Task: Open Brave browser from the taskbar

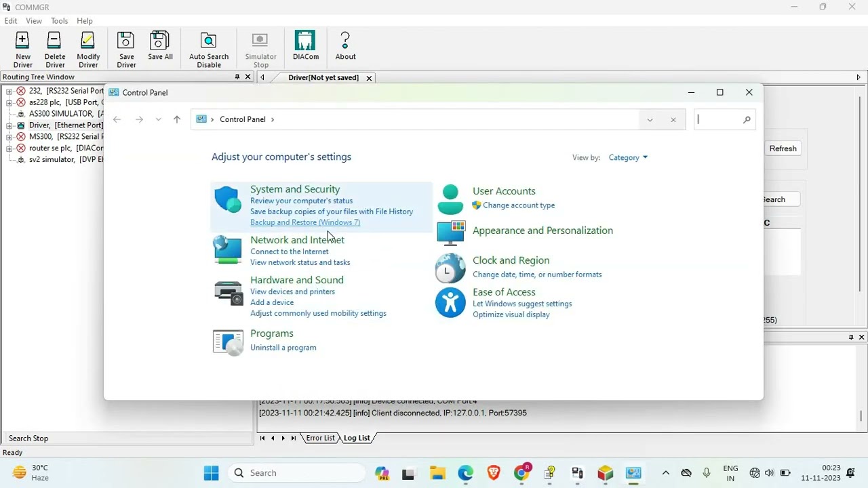Action: pyautogui.click(x=493, y=473)
